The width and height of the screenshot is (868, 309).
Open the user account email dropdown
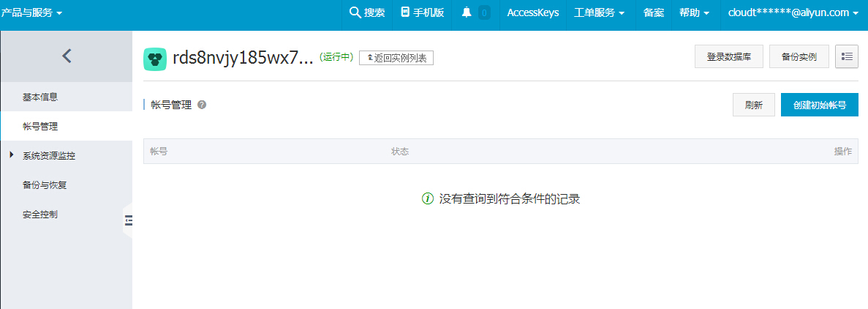[x=793, y=12]
